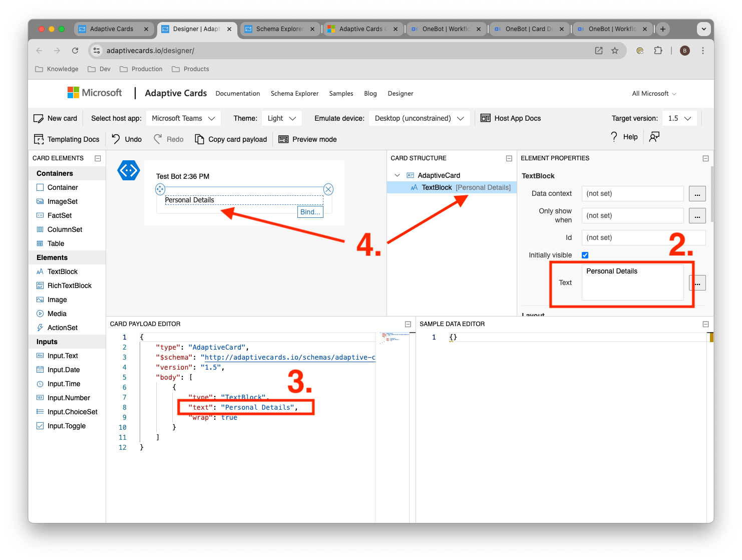The width and height of the screenshot is (742, 560).
Task: Click the New card icon
Action: [x=39, y=119]
